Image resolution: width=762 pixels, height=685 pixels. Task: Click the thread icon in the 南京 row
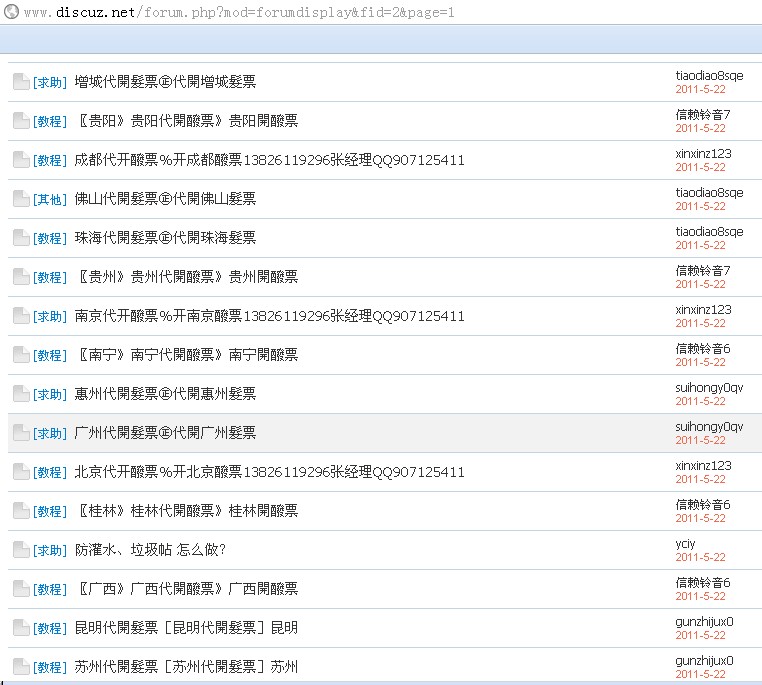tap(21, 316)
